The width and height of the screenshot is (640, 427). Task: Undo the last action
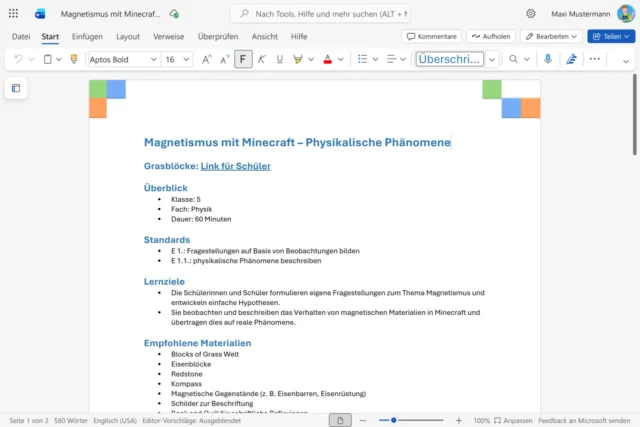pyautogui.click(x=18, y=60)
